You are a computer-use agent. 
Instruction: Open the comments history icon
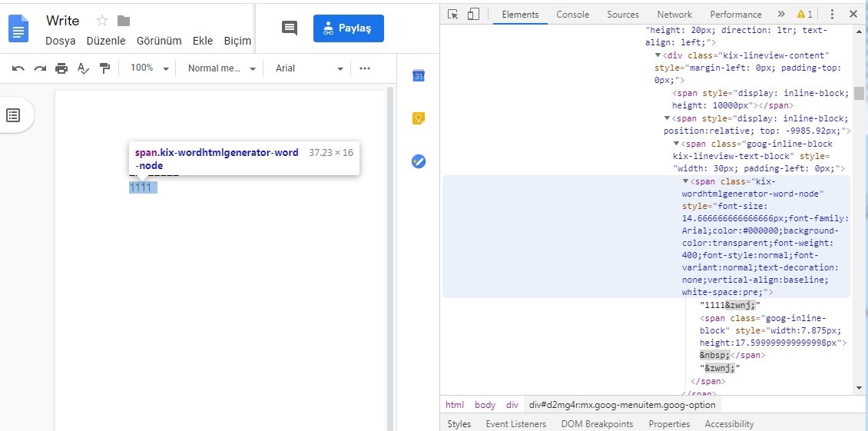(x=290, y=28)
